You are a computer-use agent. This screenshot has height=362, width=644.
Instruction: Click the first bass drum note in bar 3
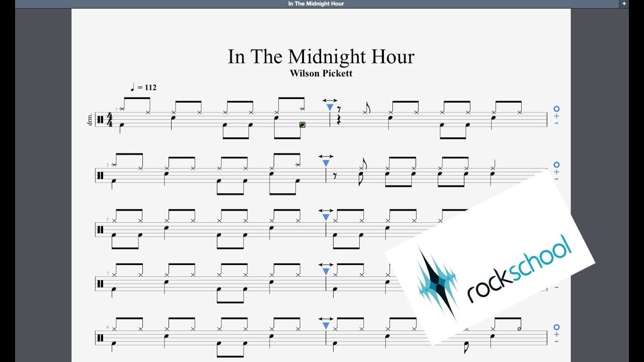click(x=113, y=180)
